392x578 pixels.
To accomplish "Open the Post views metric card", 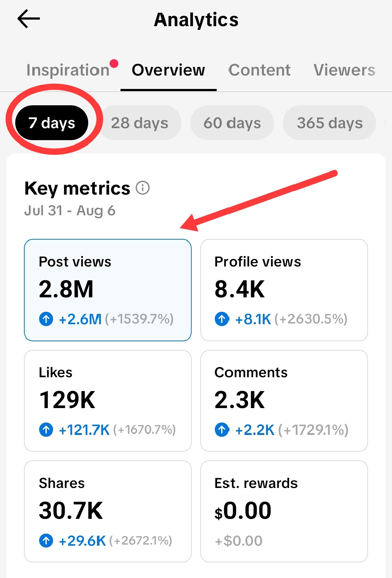I will (x=108, y=290).
